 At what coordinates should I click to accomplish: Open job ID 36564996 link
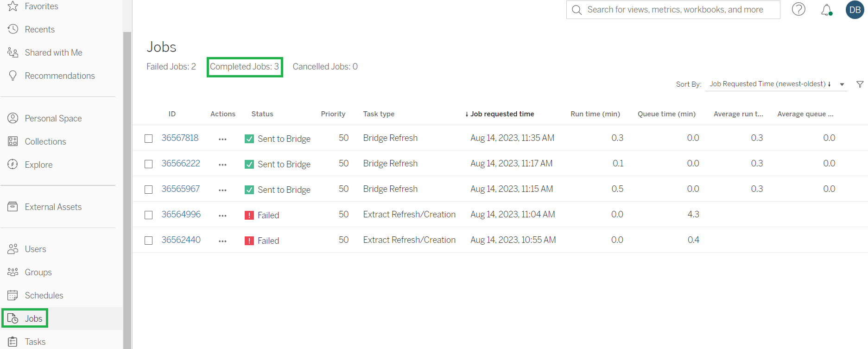click(181, 214)
